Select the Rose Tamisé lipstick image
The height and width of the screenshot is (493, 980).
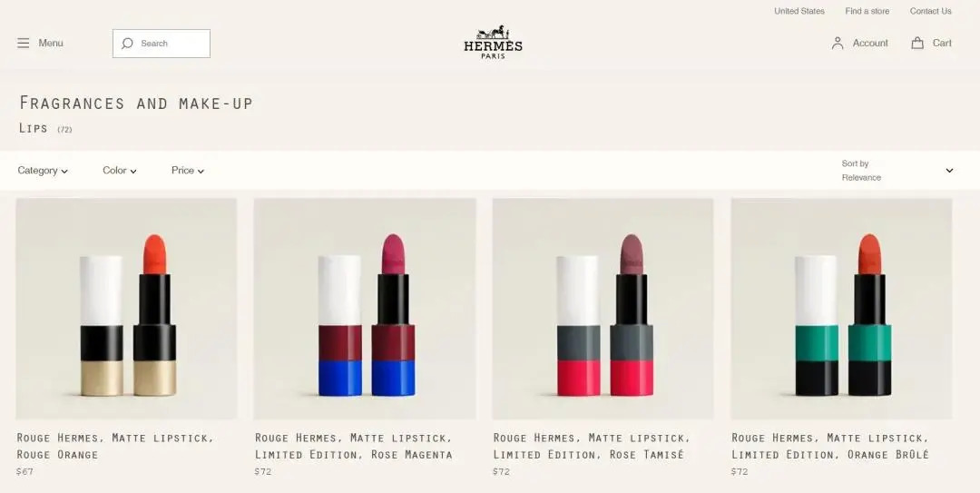tap(603, 309)
